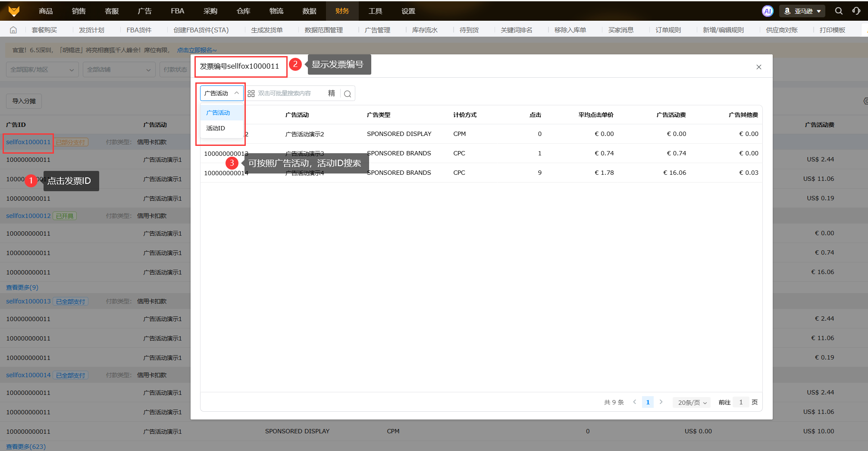Open the customer support headset icon
The image size is (868, 451).
[x=856, y=11]
